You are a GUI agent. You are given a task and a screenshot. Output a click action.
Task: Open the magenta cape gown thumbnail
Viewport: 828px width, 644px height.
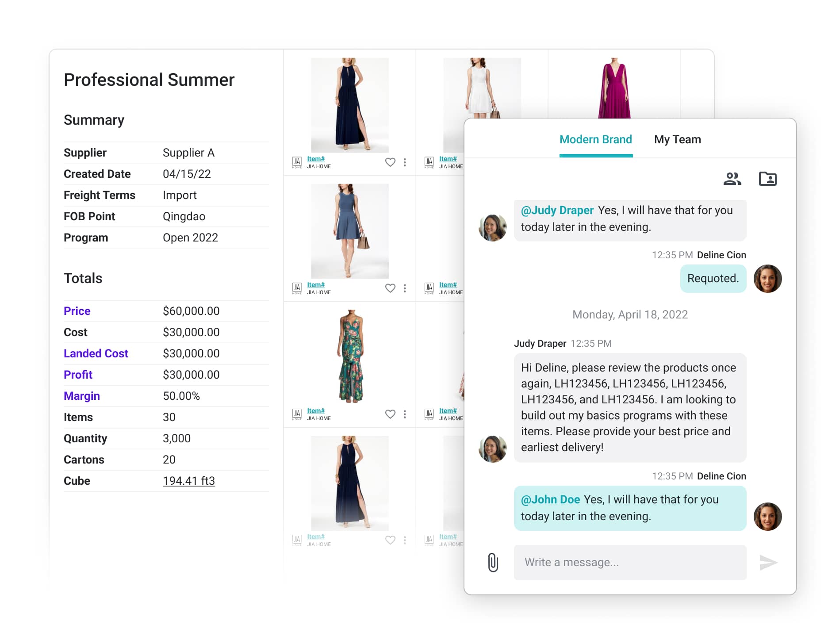point(614,88)
